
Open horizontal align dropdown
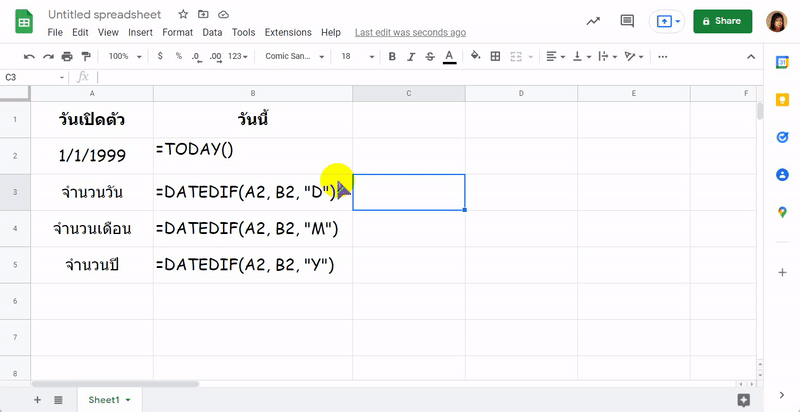[x=555, y=57]
